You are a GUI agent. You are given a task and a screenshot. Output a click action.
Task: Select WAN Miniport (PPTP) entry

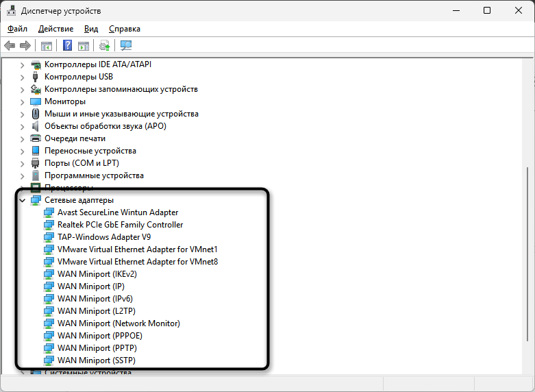pos(97,348)
